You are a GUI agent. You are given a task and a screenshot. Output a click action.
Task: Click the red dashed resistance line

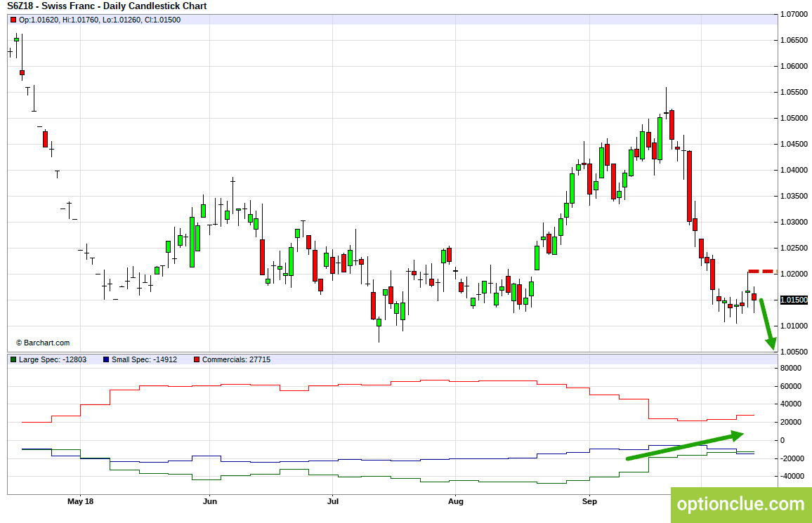tap(761, 271)
